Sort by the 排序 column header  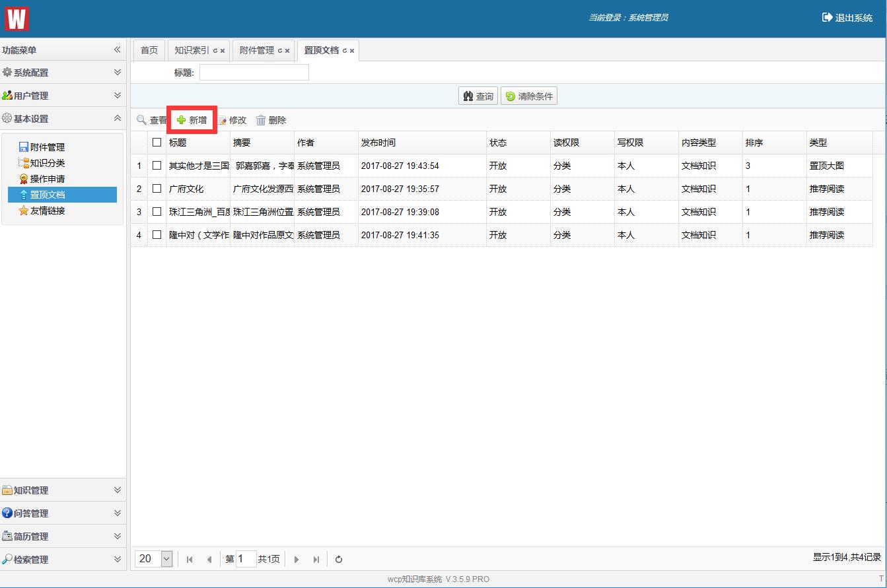(x=775, y=143)
